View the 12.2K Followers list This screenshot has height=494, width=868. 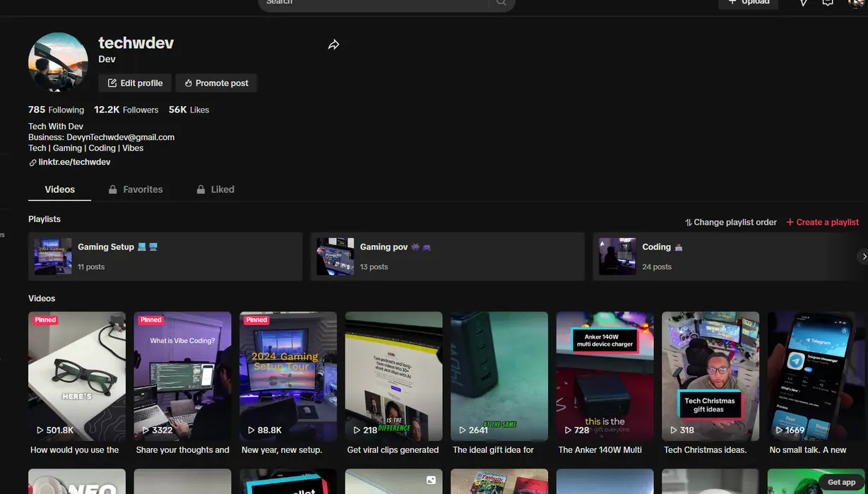tap(126, 110)
